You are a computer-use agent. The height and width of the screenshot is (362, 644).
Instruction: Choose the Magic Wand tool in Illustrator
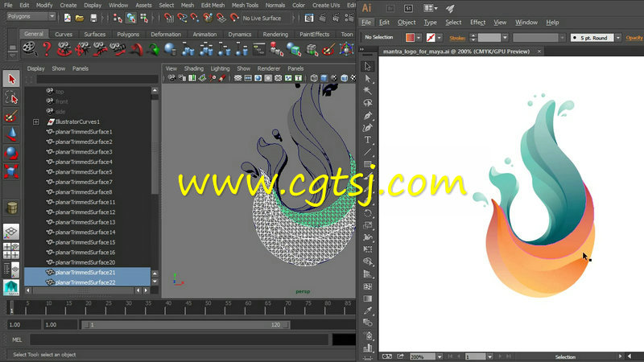(x=368, y=90)
